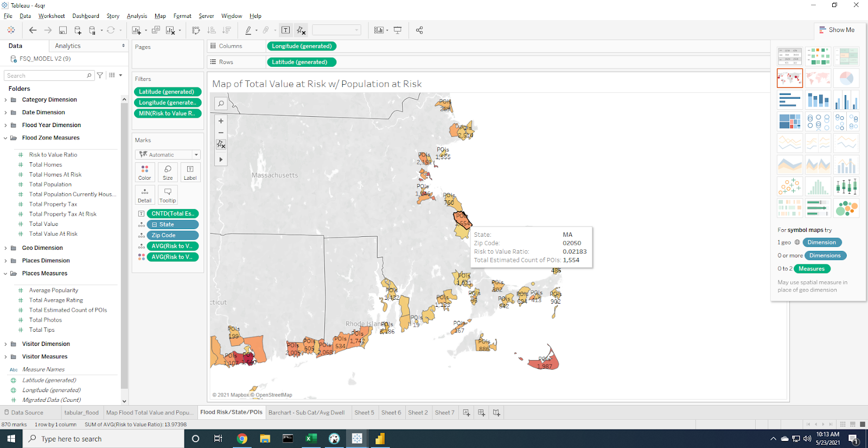
Task: Click the Presentation Mode icon
Action: (x=398, y=30)
